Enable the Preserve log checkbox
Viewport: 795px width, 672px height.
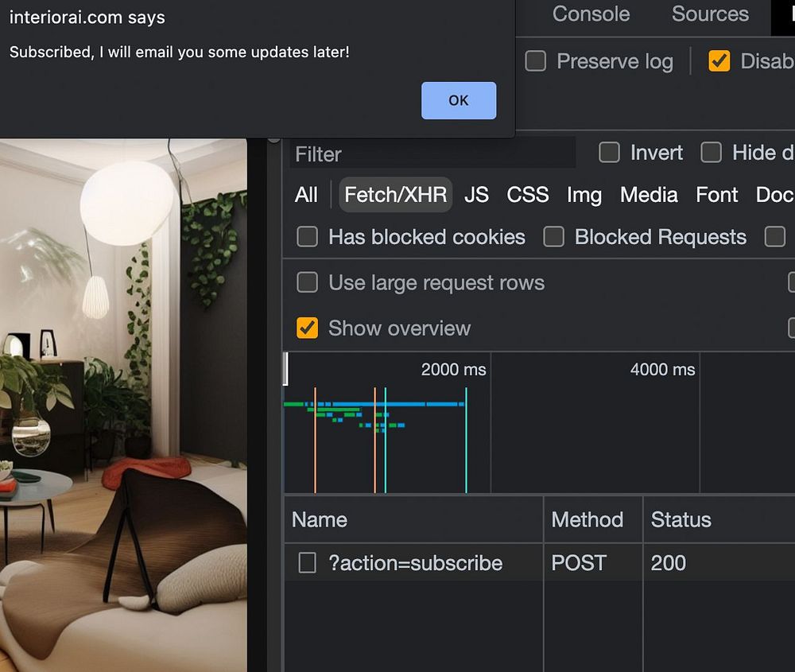[x=535, y=61]
